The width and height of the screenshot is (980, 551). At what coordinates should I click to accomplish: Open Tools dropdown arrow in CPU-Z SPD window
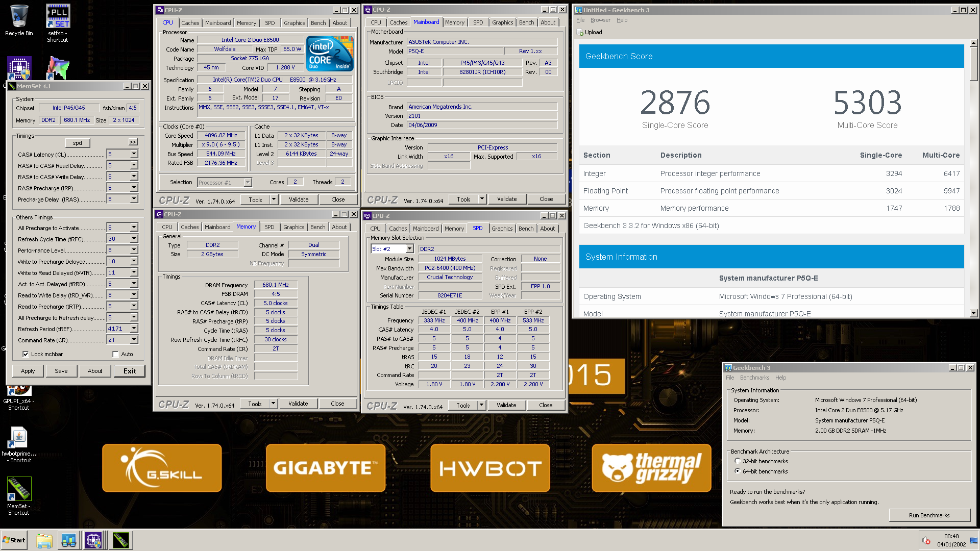pos(481,405)
